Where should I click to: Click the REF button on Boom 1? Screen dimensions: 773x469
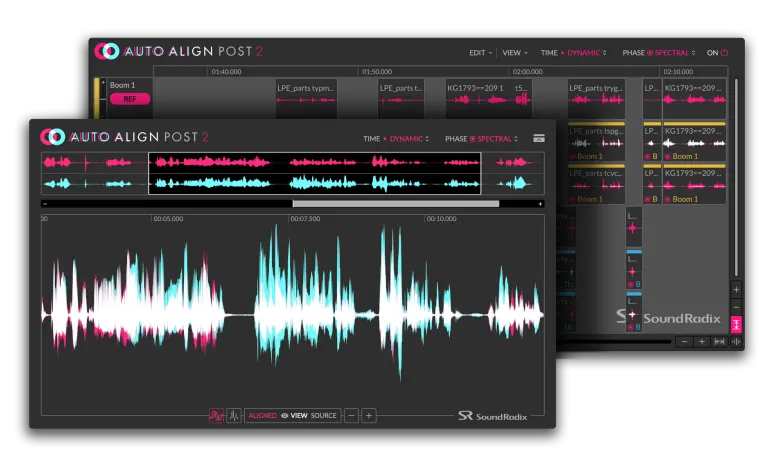click(129, 99)
